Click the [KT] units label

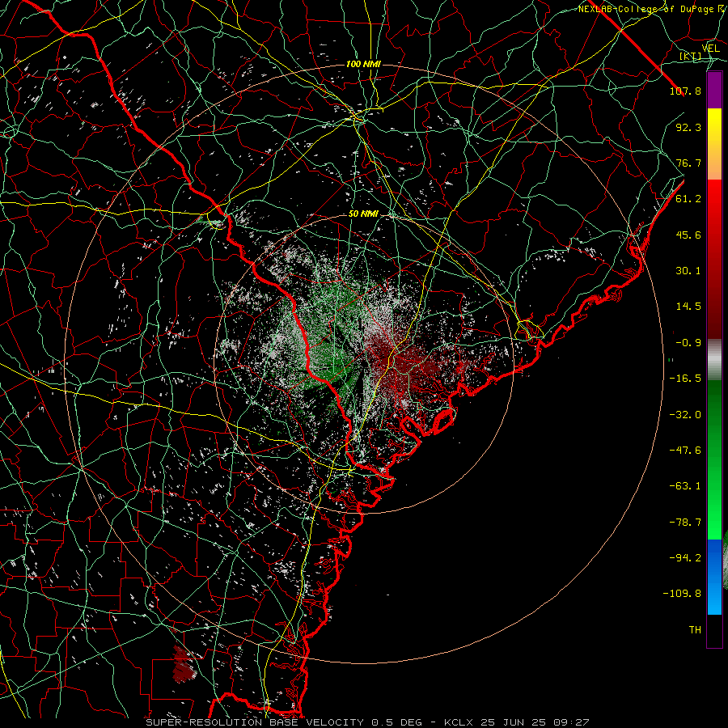pos(691,56)
